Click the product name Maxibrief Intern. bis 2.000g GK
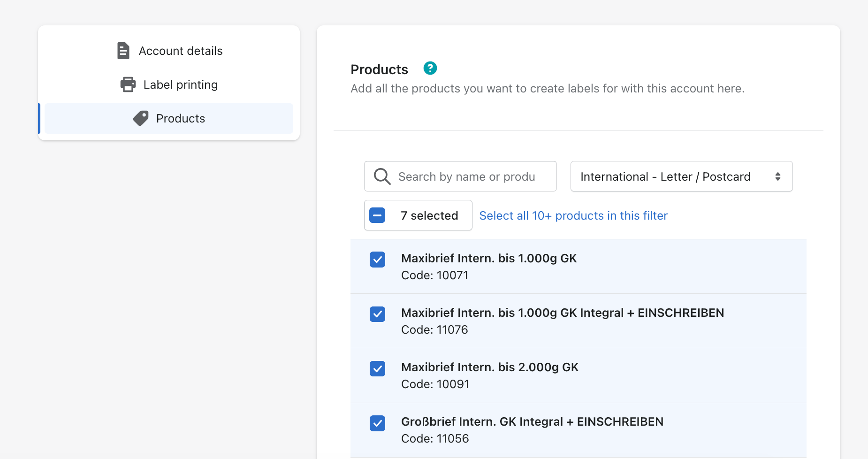 pyautogui.click(x=490, y=367)
